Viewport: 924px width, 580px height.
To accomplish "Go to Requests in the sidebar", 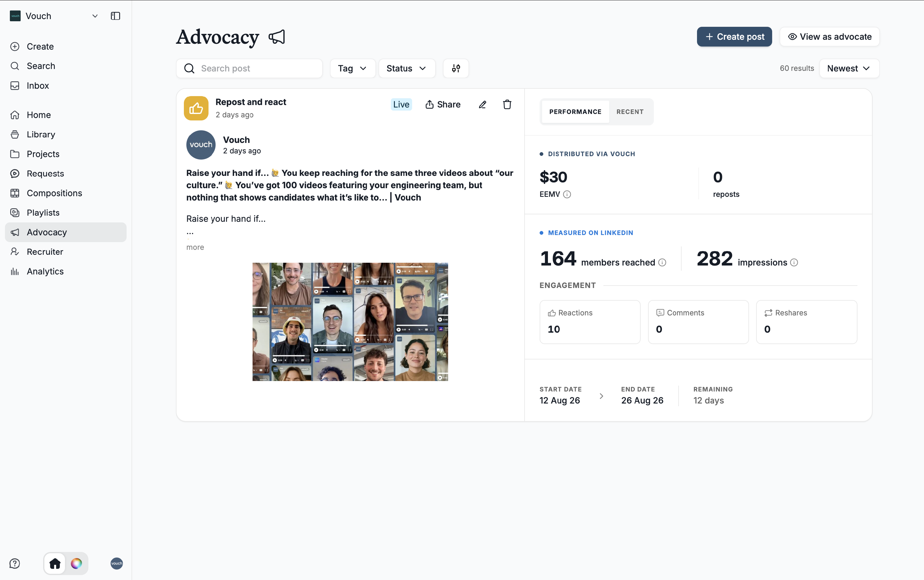I will (66, 173).
